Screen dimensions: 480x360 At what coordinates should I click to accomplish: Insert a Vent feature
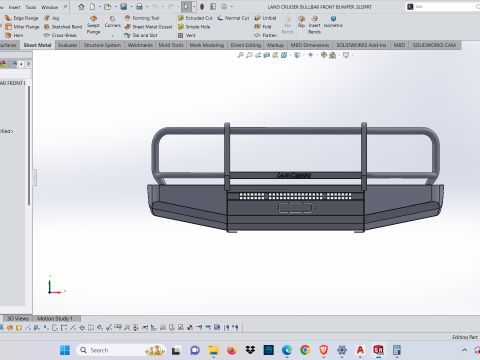[x=187, y=35]
